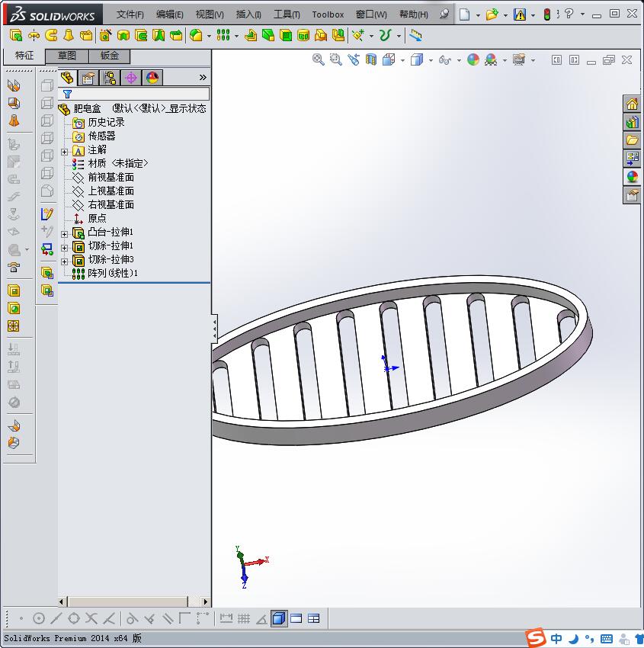Open the 文件(F) menu
This screenshot has height=648, width=644.
[x=130, y=14]
